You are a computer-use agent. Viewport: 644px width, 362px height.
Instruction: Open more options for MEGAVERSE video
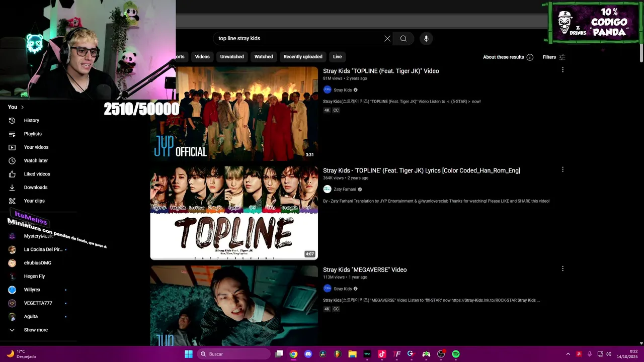pyautogui.click(x=562, y=269)
